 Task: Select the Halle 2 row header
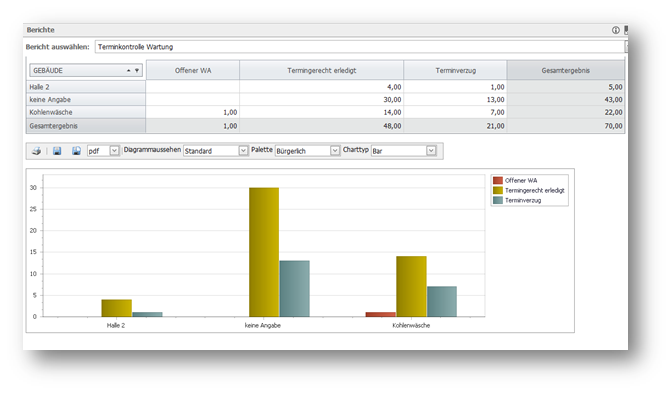(x=86, y=87)
